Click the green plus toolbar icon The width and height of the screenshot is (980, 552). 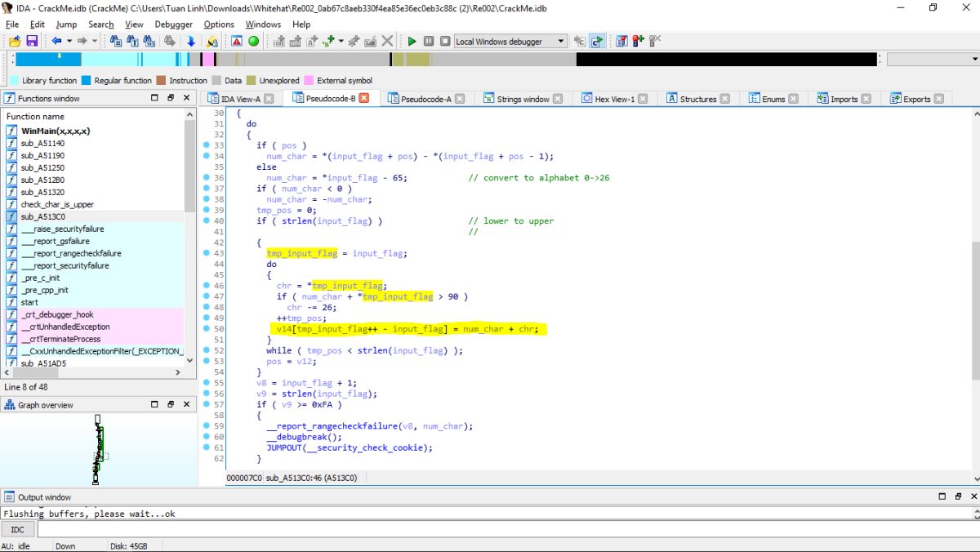[x=329, y=41]
